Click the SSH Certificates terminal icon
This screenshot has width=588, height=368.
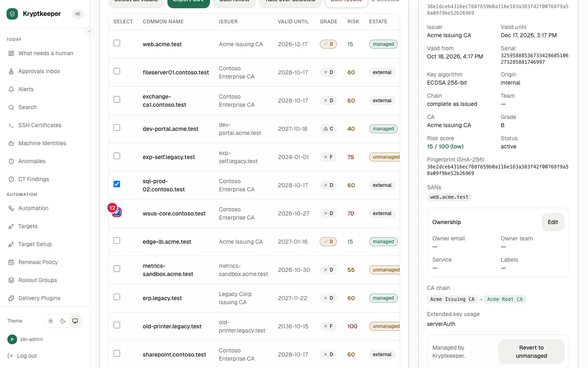[11, 125]
